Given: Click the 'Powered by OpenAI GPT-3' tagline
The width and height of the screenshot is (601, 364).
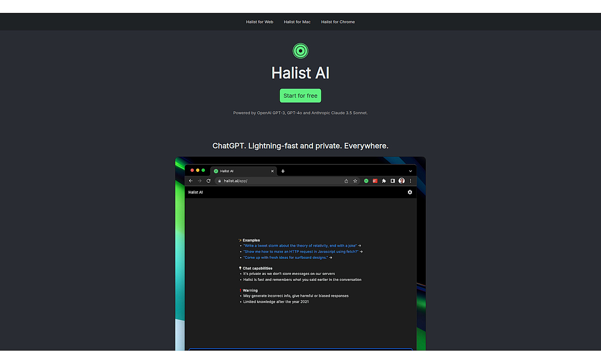Looking at the screenshot, I should click(300, 113).
